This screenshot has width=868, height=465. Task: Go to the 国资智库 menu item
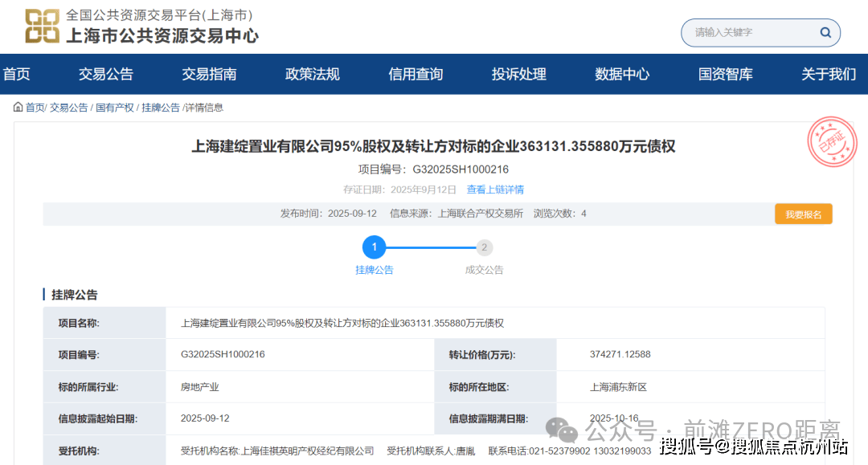726,75
